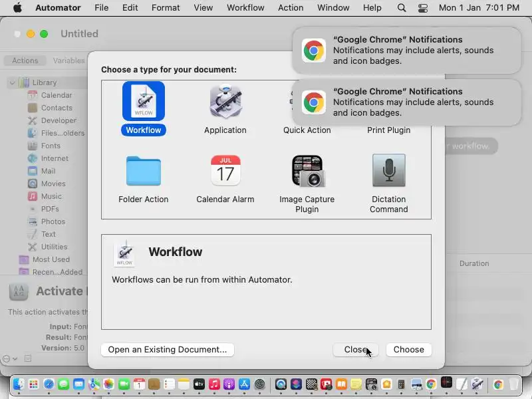
Task: Open the View menu
Action: [203, 7]
